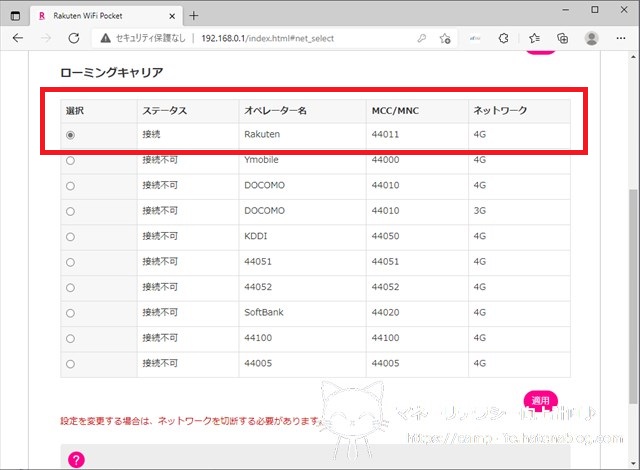Viewport: 640px width, 470px height.
Task: Open the saved password key icon
Action: pyautogui.click(x=422, y=38)
